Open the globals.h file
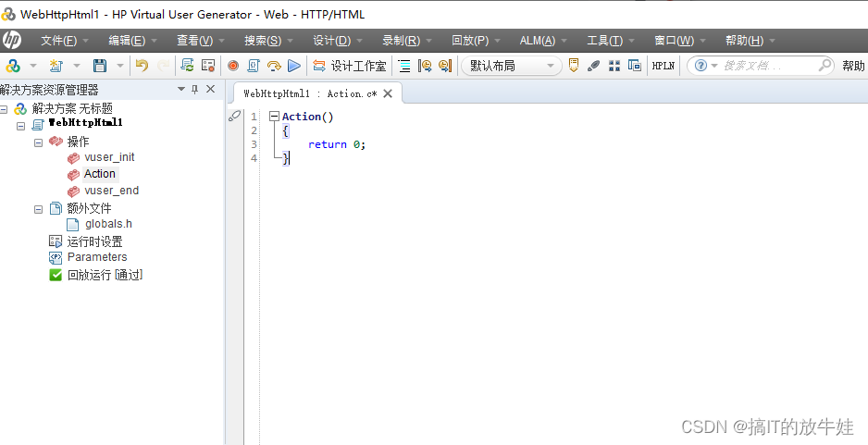The height and width of the screenshot is (445, 868). point(108,224)
